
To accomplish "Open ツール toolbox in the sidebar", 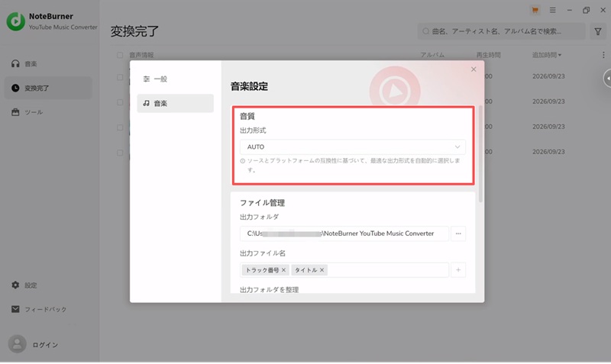I will click(27, 112).
